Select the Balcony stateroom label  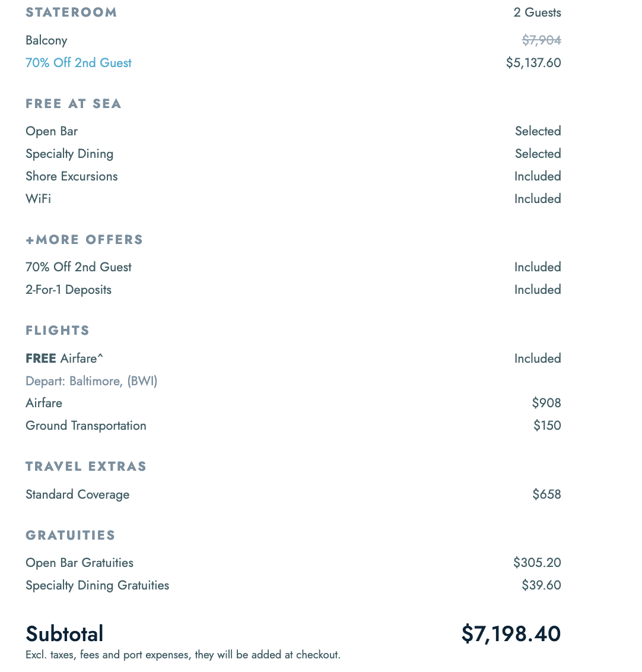click(x=46, y=40)
